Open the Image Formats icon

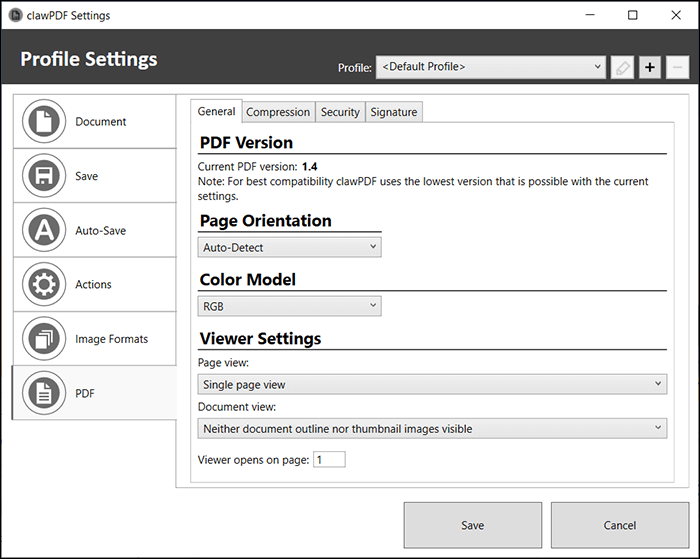click(x=43, y=339)
